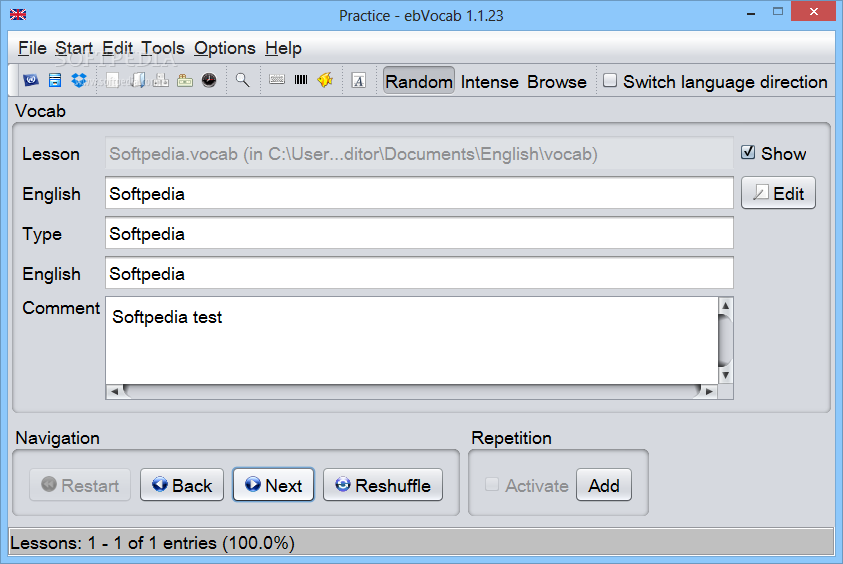
Task: Add entry to Repetition
Action: click(x=604, y=485)
